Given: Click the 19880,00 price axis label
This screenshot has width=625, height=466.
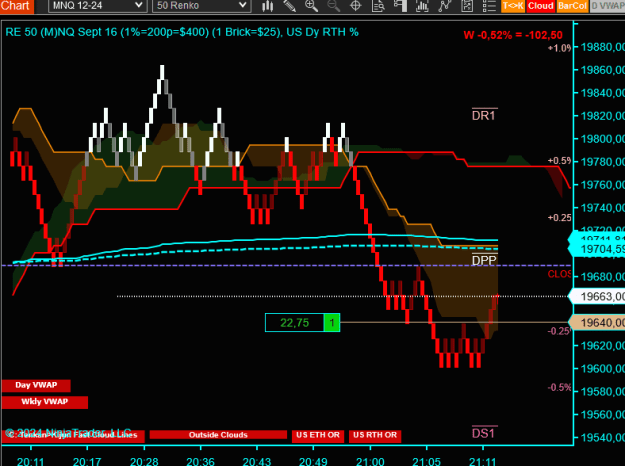Looking at the screenshot, I should [603, 47].
